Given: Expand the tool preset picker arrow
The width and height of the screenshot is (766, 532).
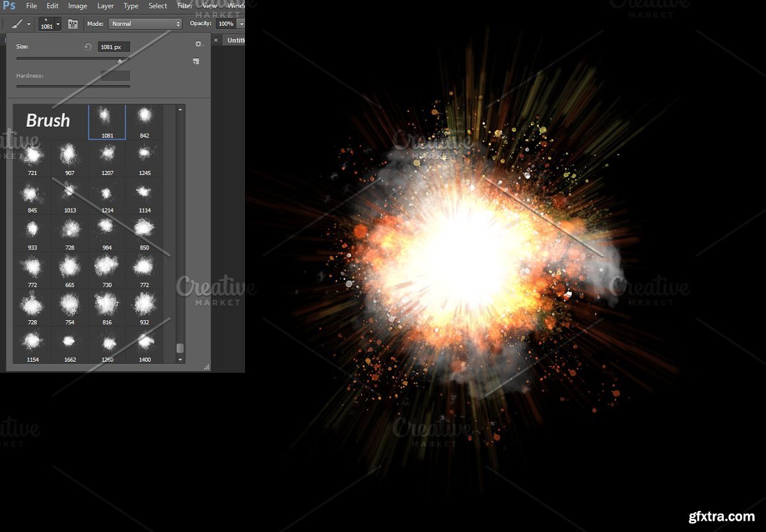Looking at the screenshot, I should [x=29, y=24].
